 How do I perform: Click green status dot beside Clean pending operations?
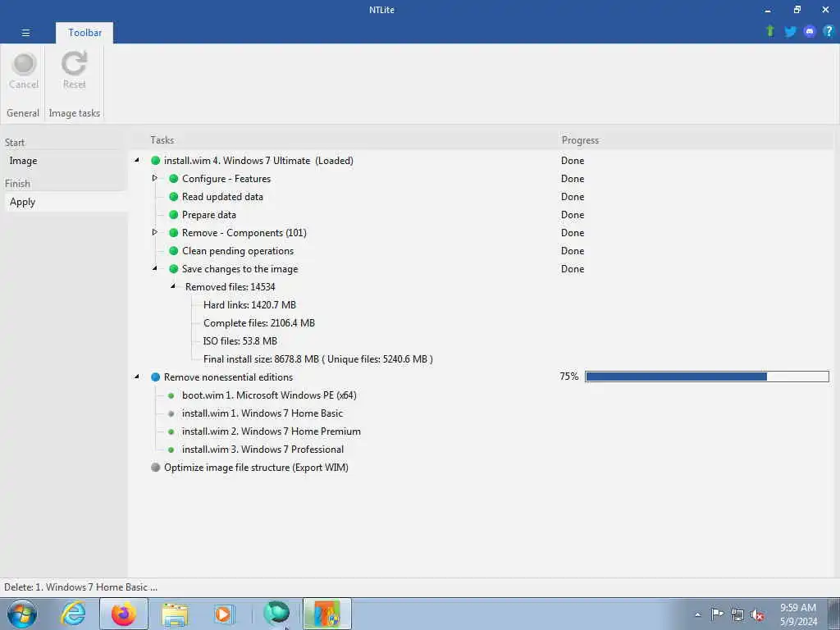(174, 251)
